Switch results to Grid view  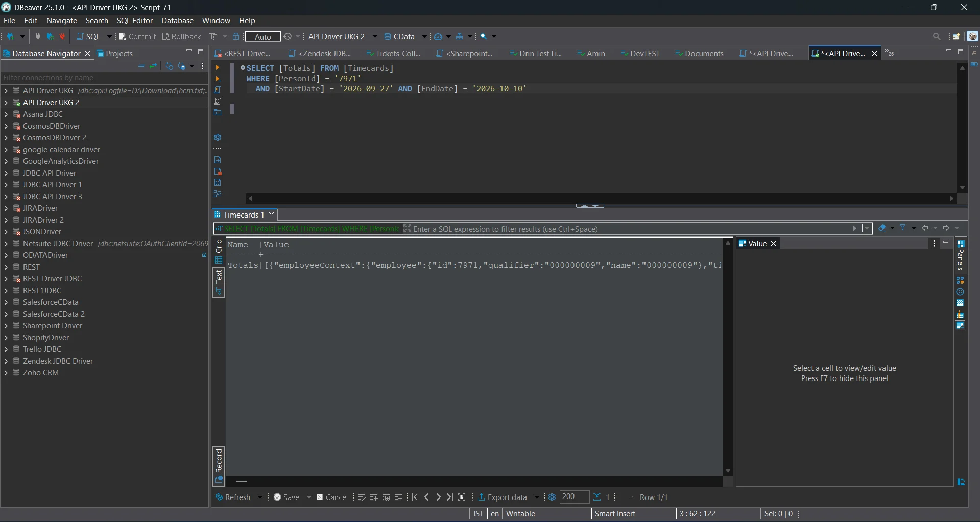click(x=219, y=251)
